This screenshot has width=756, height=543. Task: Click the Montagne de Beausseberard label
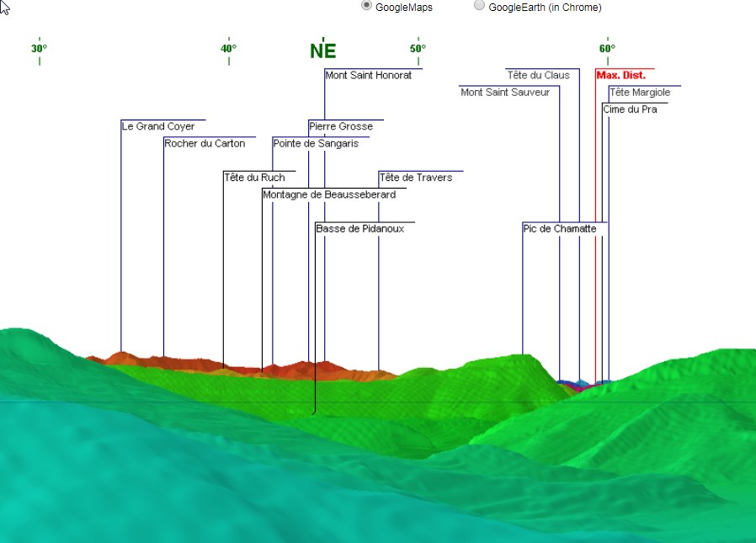click(329, 194)
